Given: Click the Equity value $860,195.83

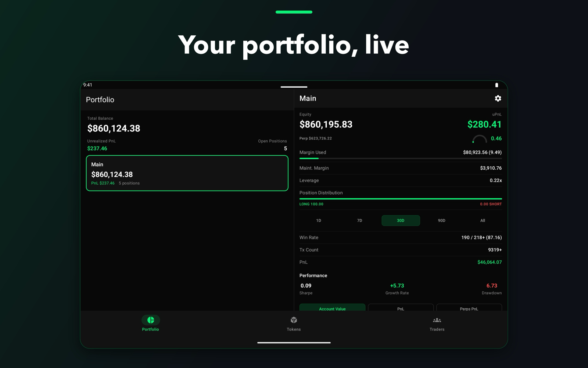Looking at the screenshot, I should click(326, 124).
